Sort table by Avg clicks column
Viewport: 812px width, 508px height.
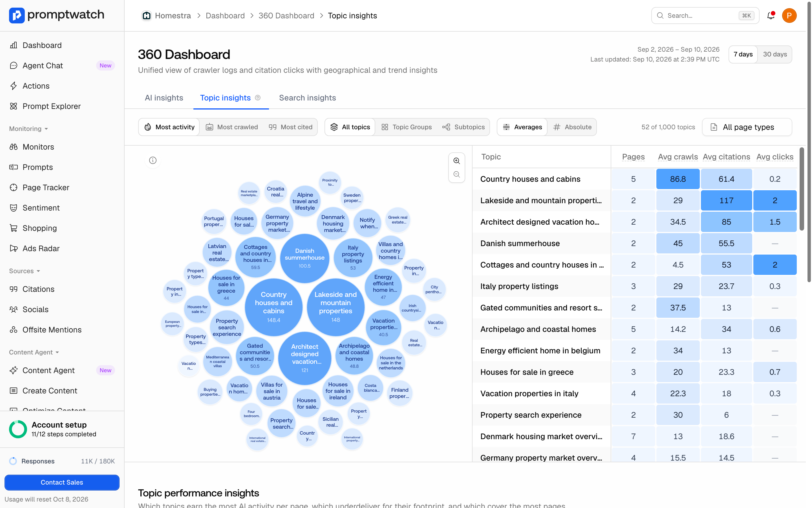click(x=775, y=157)
